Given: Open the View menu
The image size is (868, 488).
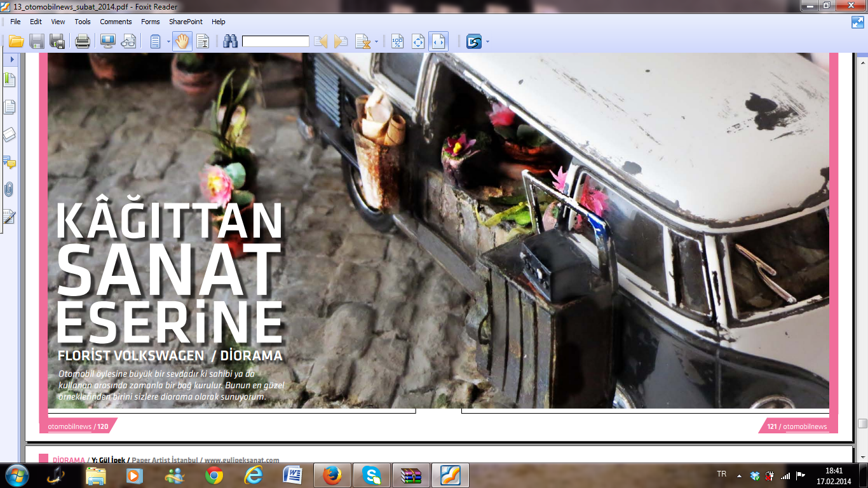Looking at the screenshot, I should point(58,22).
